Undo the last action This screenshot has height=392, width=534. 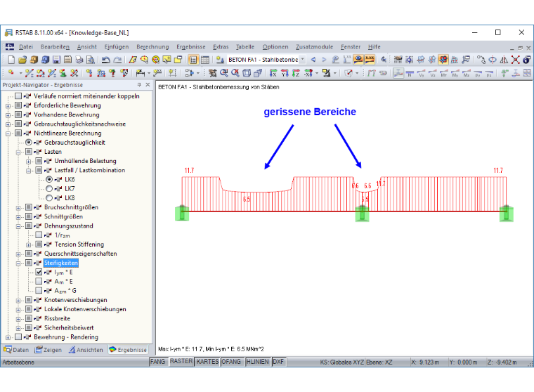coord(106,60)
